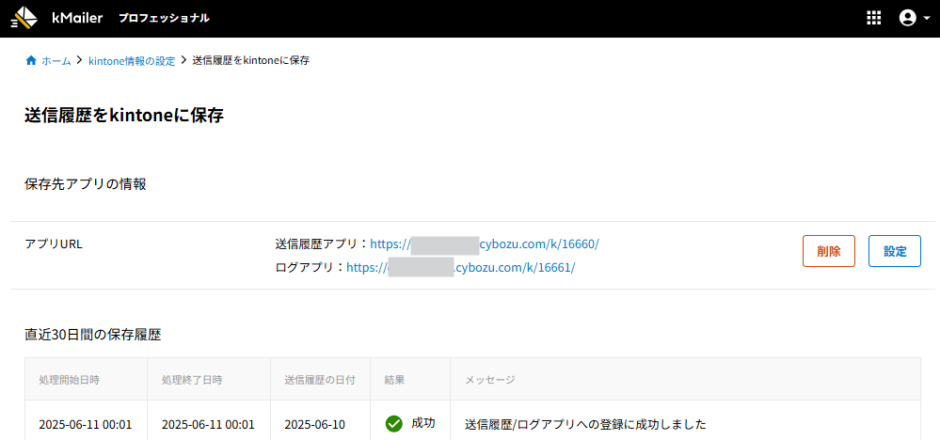
Task: Go to ホーム breadcrumb link
Action: pyautogui.click(x=56, y=61)
